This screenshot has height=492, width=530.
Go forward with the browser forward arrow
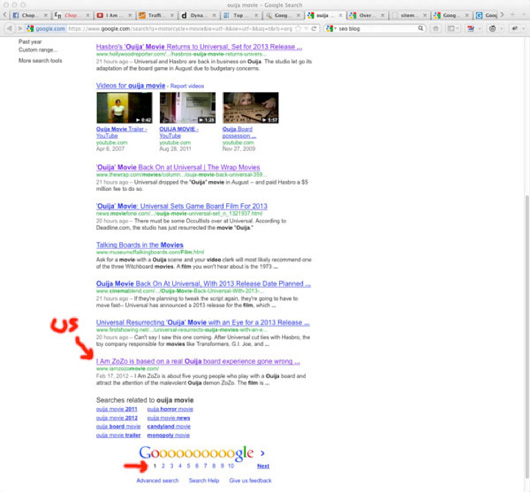pos(20,29)
